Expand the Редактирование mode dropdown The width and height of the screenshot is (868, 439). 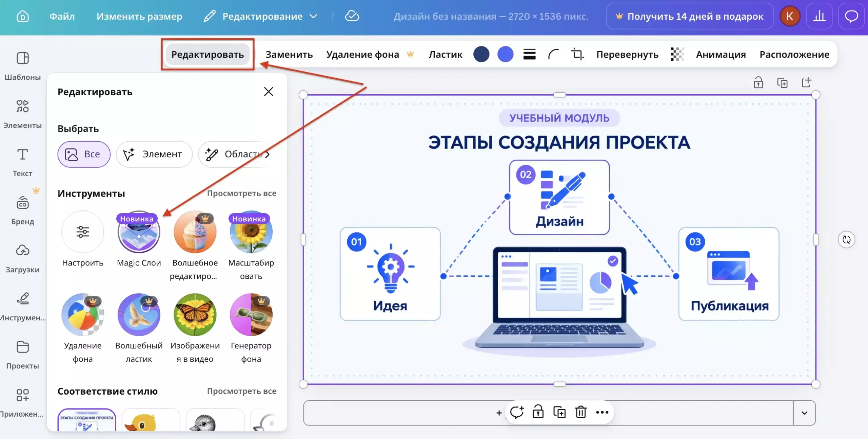(x=260, y=16)
